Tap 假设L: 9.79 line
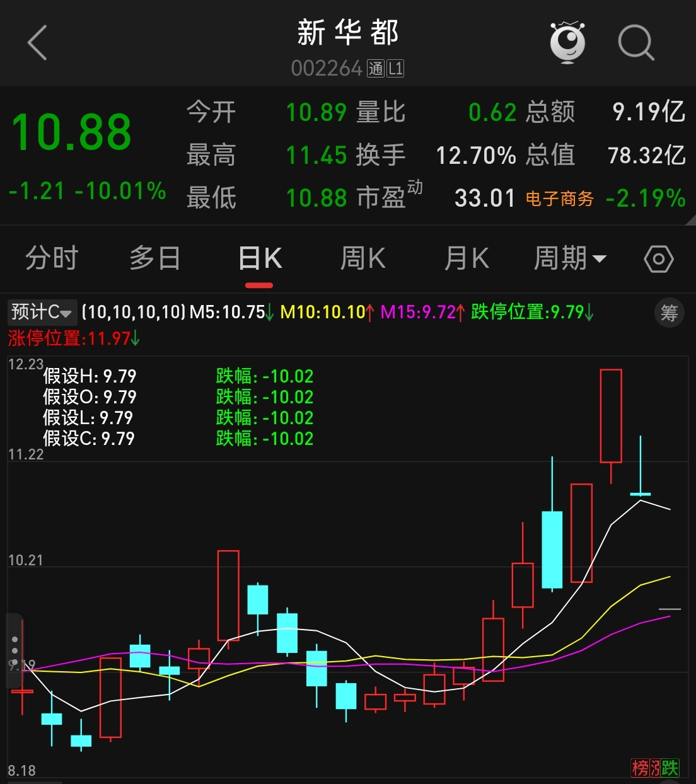 [x=88, y=418]
